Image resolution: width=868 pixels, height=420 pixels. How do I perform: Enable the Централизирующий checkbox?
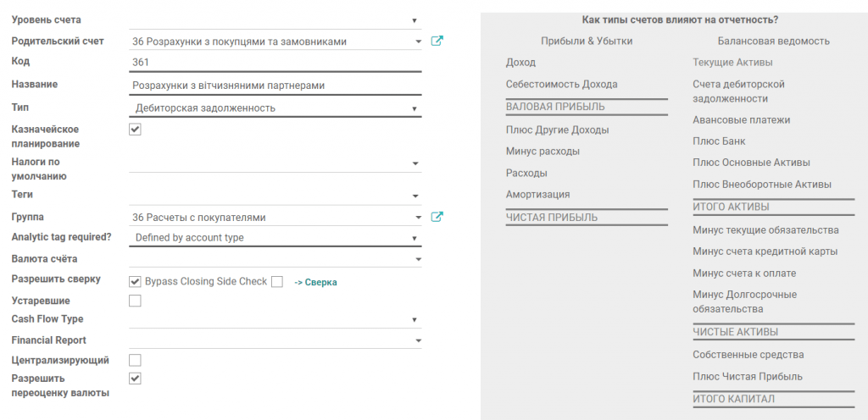[135, 361]
